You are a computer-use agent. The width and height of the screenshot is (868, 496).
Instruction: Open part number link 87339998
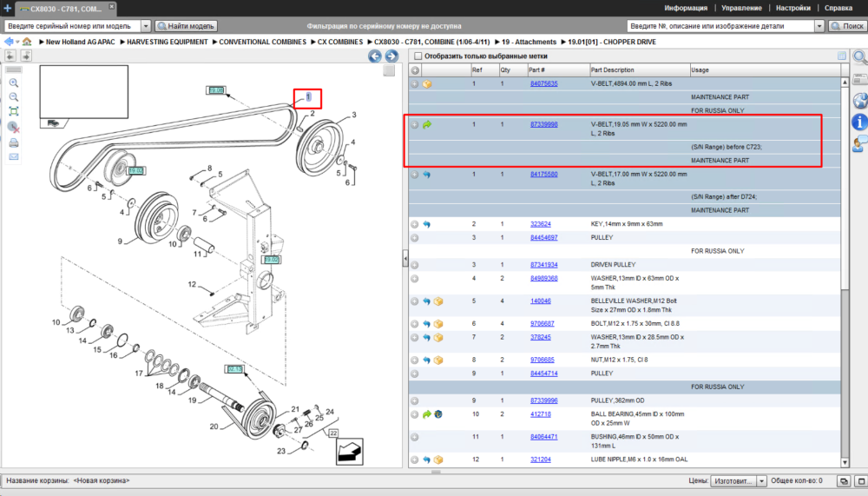tap(543, 124)
